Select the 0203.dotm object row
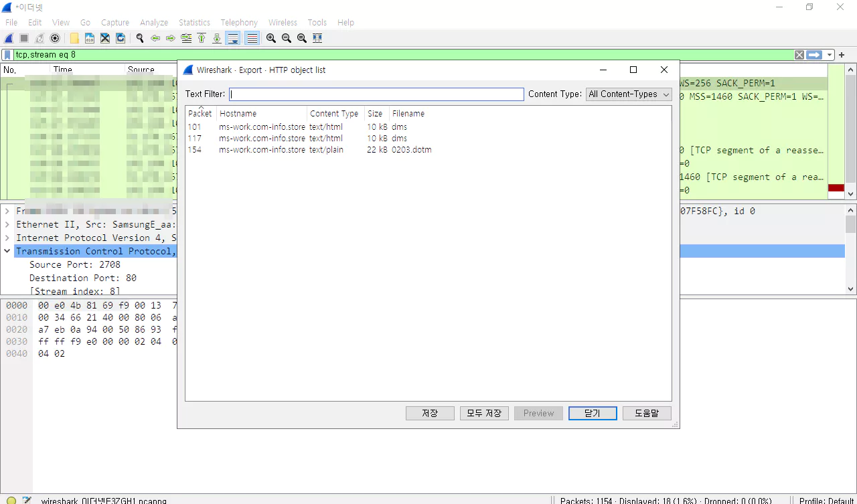The image size is (857, 504). pos(428,149)
